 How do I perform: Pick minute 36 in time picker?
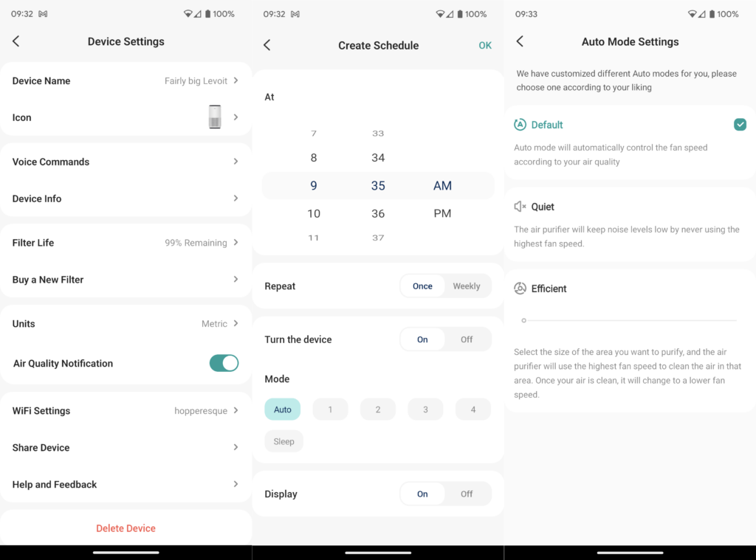coord(378,213)
